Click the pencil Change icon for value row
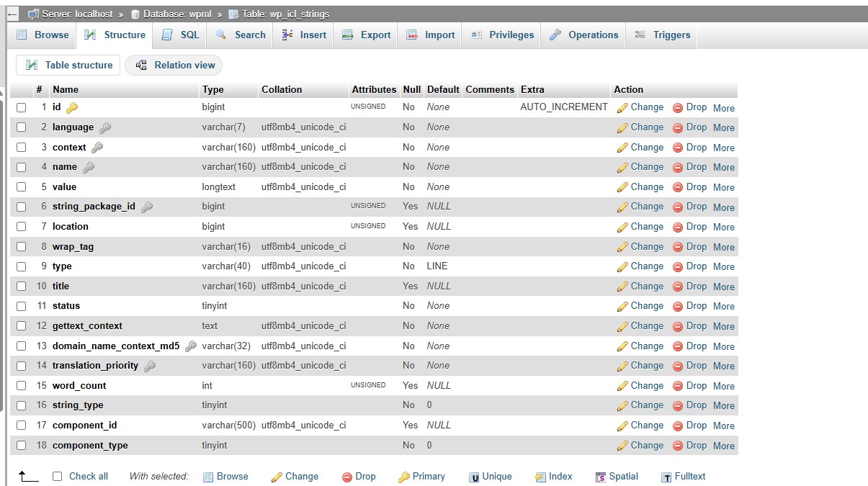Viewport: 868px width, 486px height. [622, 187]
